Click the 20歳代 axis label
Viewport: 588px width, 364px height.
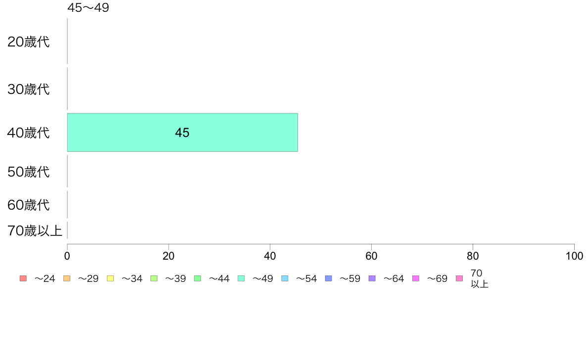point(29,42)
